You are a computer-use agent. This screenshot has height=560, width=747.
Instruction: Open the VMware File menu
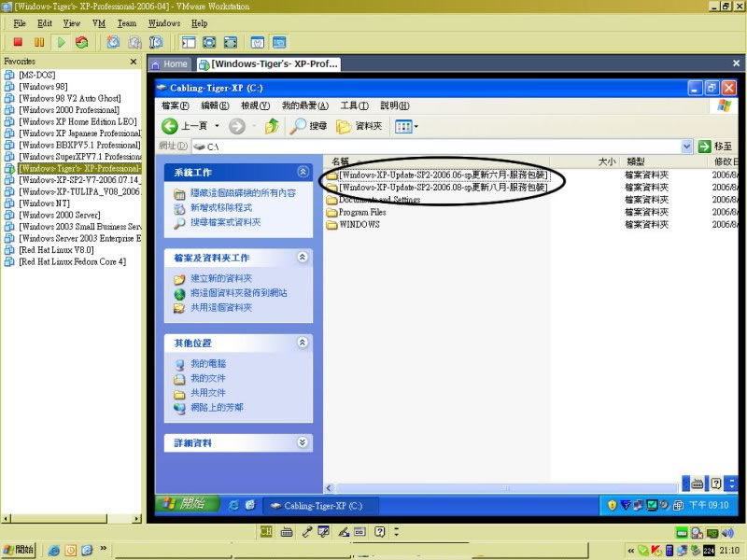pos(20,23)
